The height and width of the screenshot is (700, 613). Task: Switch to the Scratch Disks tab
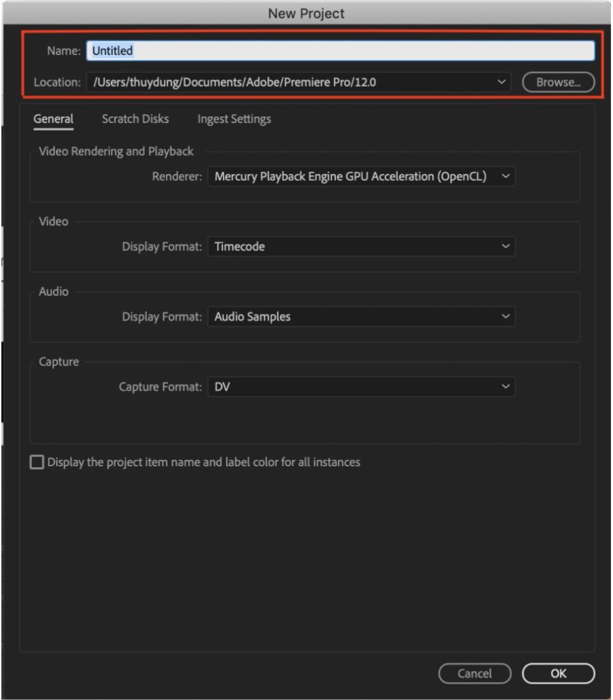pos(135,118)
